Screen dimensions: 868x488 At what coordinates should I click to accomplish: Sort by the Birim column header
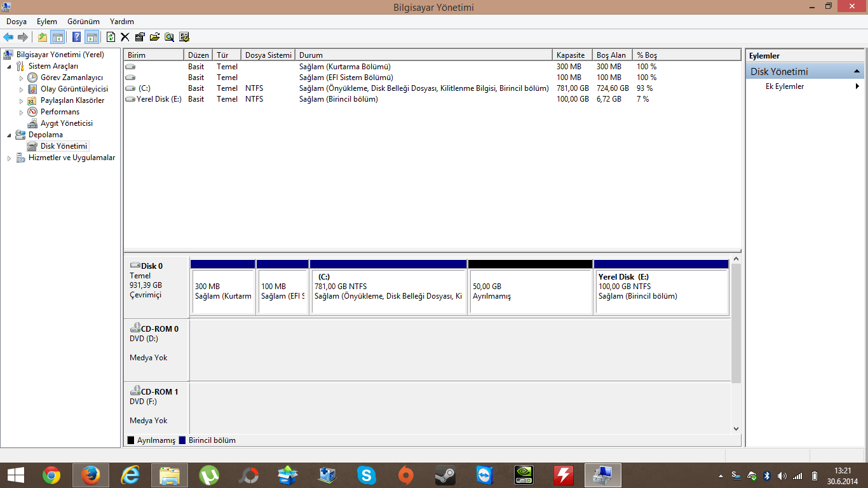[154, 55]
